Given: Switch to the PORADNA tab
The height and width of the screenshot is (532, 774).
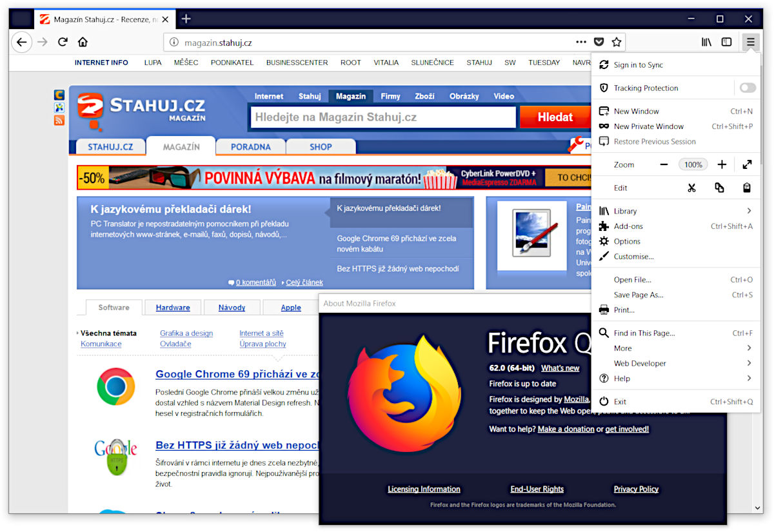Looking at the screenshot, I should coord(251,146).
